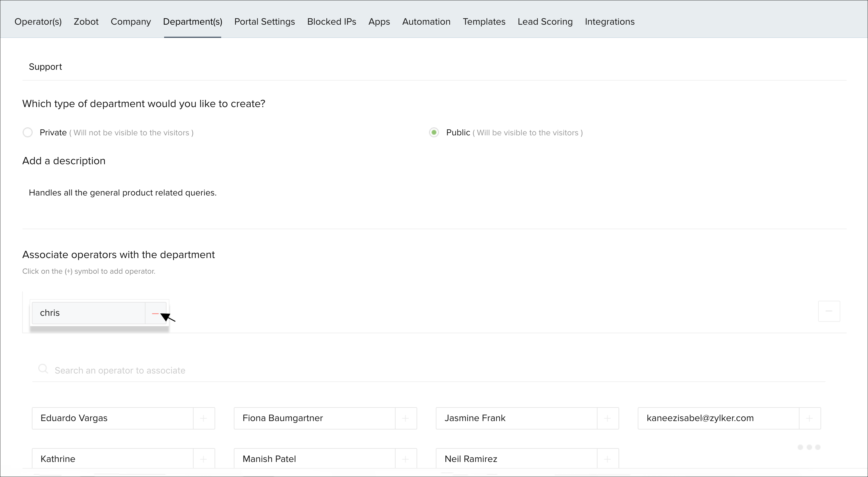This screenshot has height=477, width=868.
Task: Add Neil Ramirez with the plus icon
Action: (x=607, y=459)
